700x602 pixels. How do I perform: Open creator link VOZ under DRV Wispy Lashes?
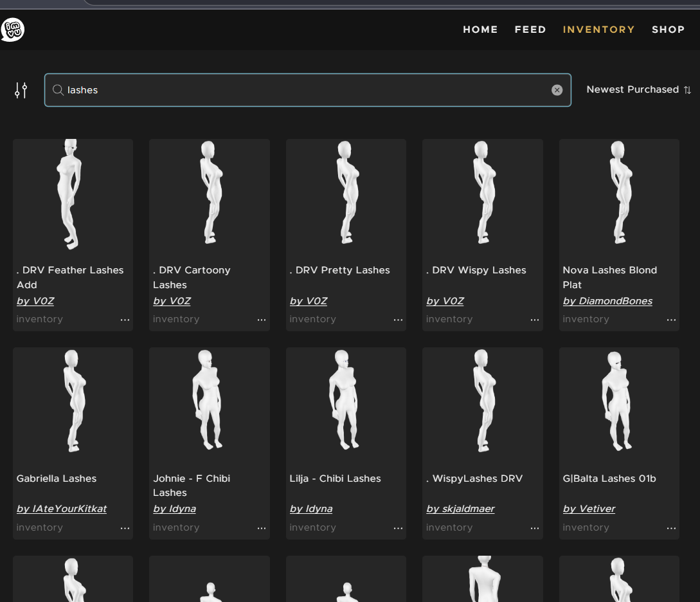point(445,301)
